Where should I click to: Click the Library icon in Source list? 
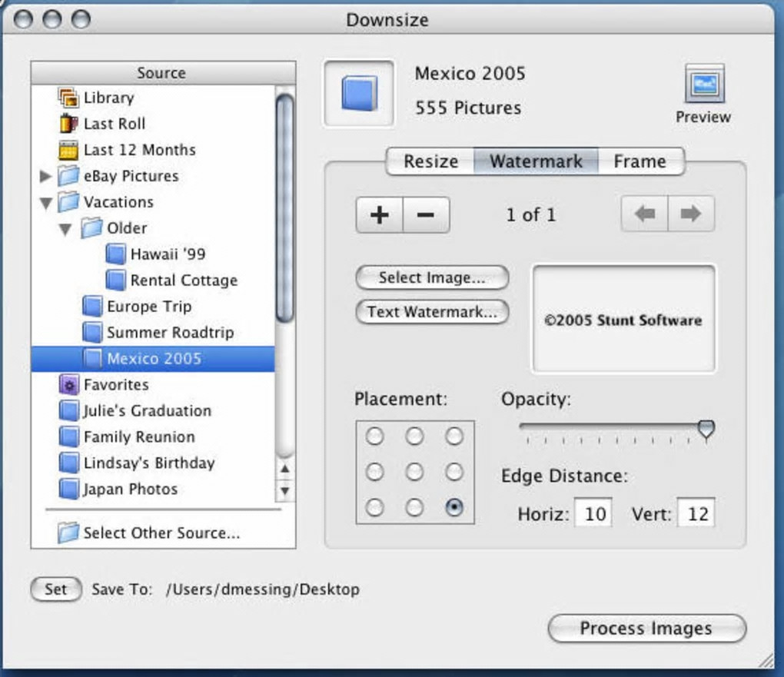pos(68,98)
